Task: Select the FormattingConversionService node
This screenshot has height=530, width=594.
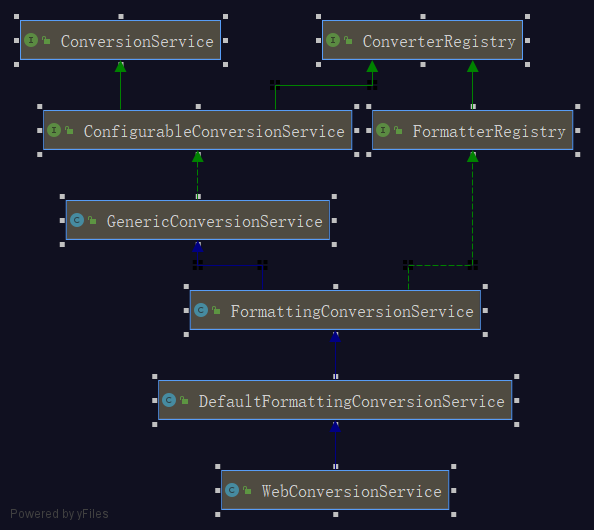Action: (x=335, y=310)
